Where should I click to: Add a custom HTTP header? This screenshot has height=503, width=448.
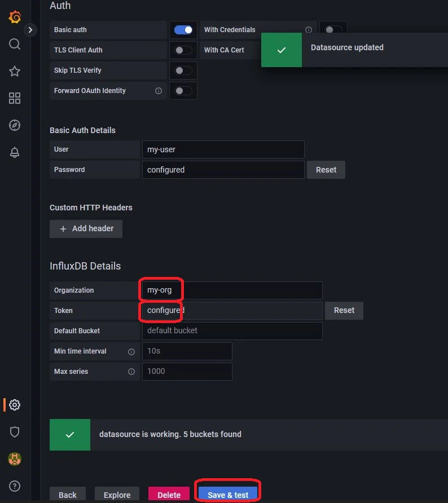click(x=86, y=229)
